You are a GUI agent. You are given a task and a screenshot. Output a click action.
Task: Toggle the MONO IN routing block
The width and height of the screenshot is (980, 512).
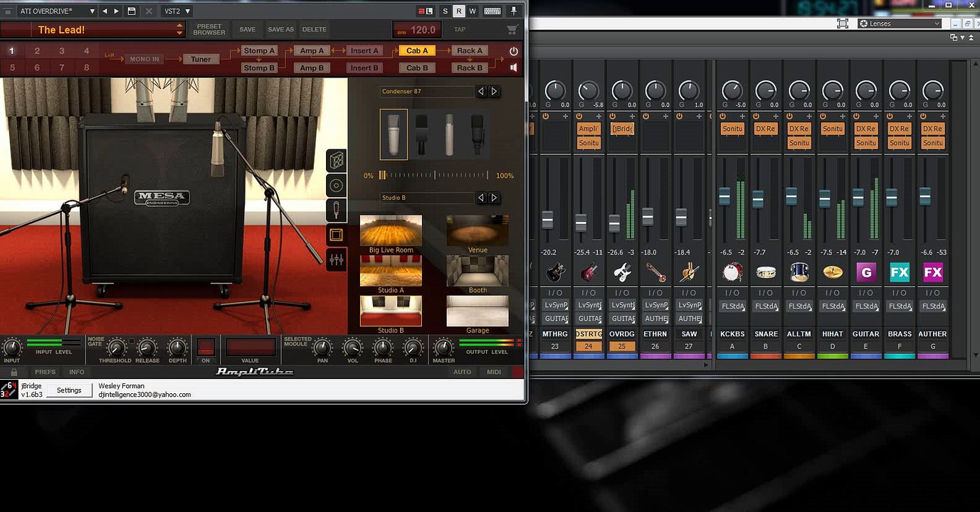(144, 59)
